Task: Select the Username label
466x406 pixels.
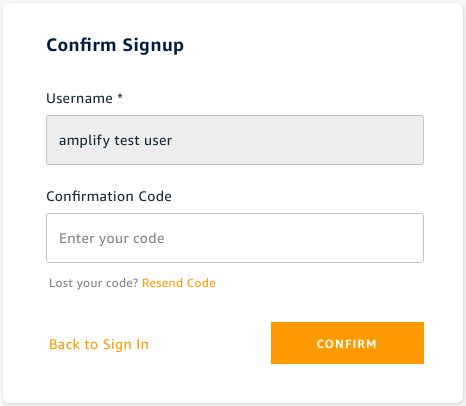Action: (79, 98)
